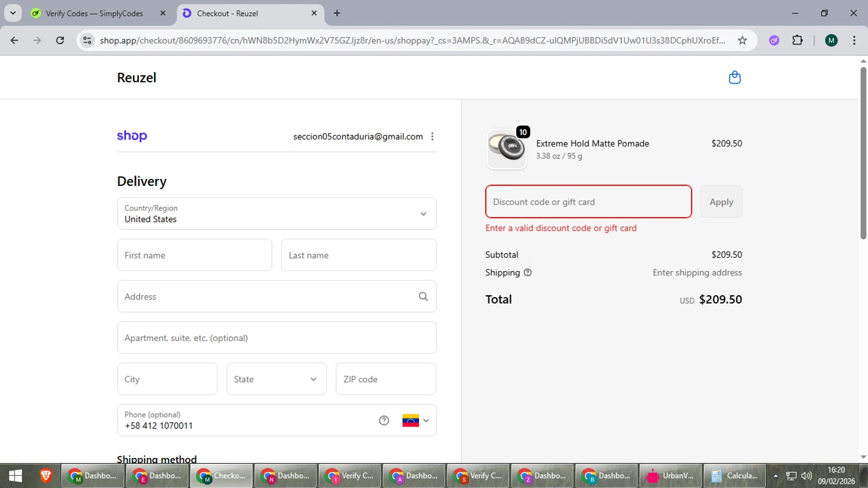Viewport: 868px width, 488px height.
Task: Click the page vertical scrollbar
Action: [863, 153]
